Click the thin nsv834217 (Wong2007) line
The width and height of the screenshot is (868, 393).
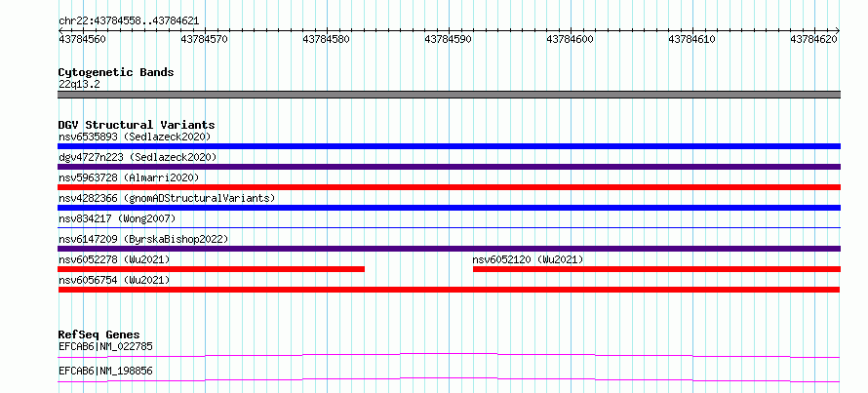[x=449, y=227]
